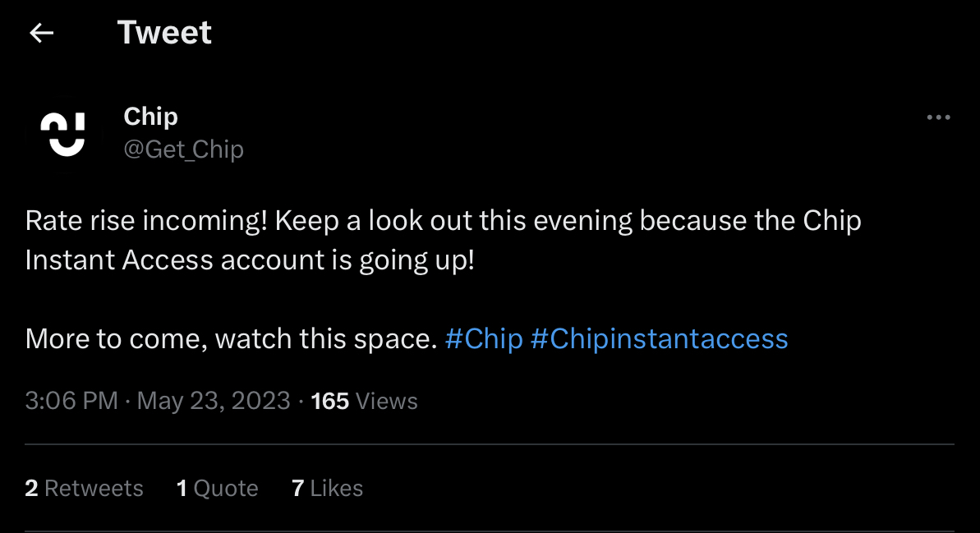Open the #Chipinstantaccess hashtag

(x=660, y=338)
